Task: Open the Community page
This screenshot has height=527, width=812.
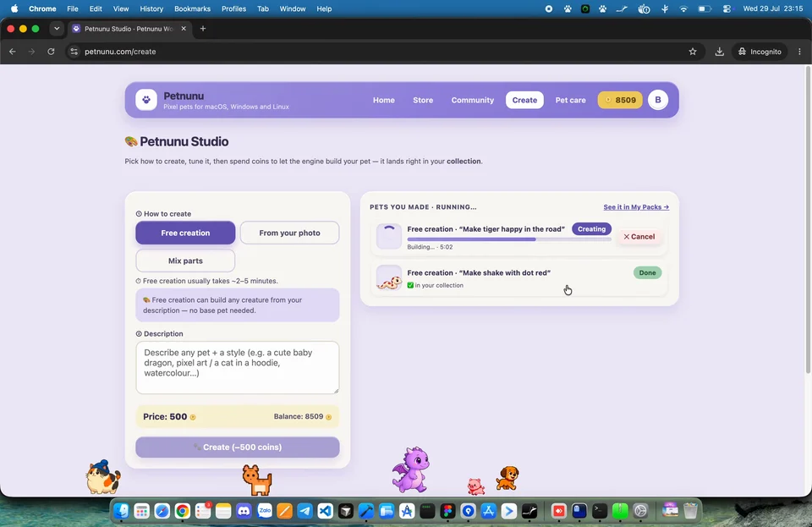Action: click(x=472, y=100)
